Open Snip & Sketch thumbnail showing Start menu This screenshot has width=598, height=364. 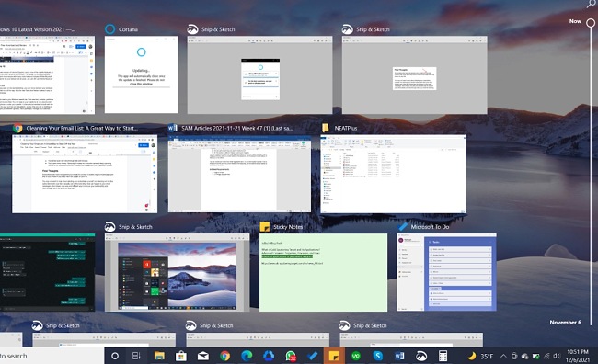178,272
